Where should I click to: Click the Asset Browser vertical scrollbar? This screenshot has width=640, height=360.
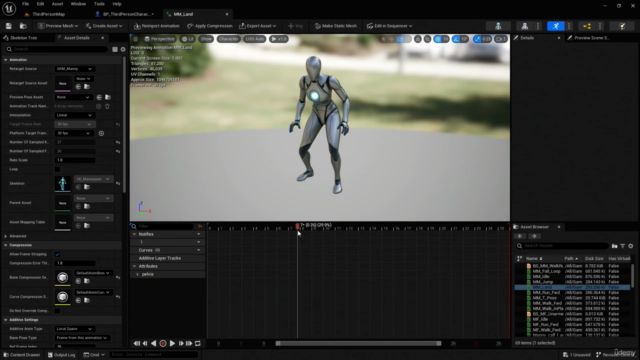(633, 276)
